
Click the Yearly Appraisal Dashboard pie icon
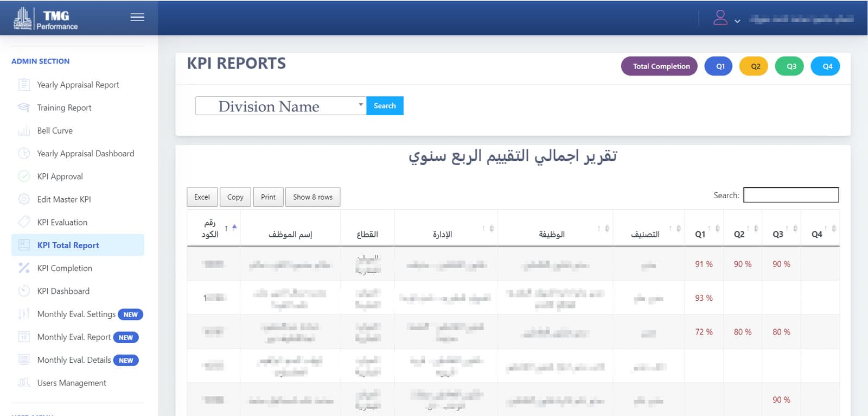(x=24, y=153)
